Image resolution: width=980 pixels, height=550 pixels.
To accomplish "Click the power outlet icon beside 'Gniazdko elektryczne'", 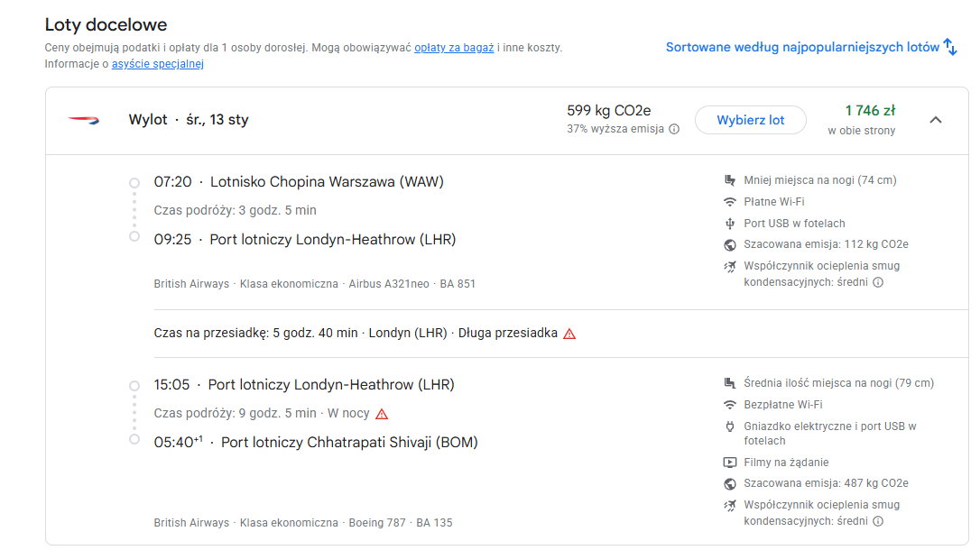I will tap(729, 426).
